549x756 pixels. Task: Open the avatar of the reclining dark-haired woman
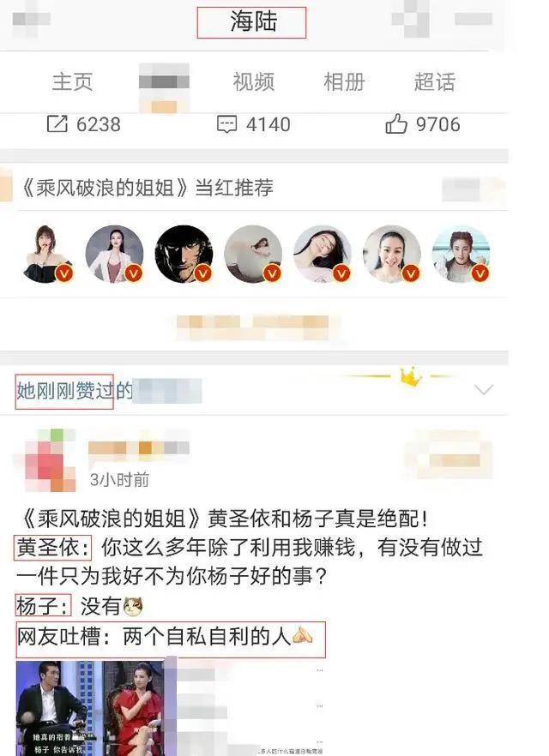(x=323, y=254)
